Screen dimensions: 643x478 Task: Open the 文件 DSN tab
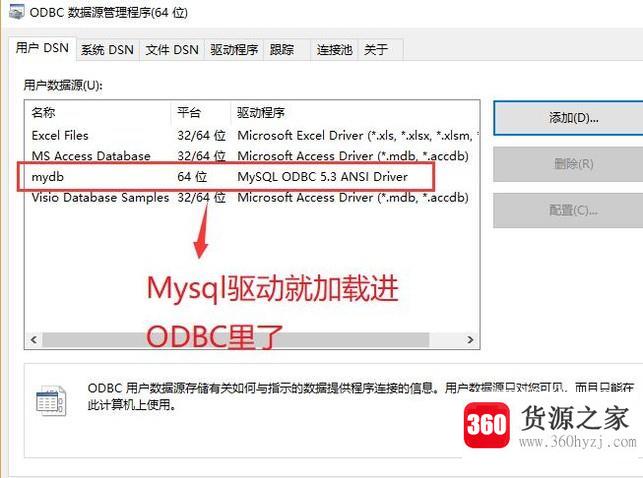coord(172,50)
